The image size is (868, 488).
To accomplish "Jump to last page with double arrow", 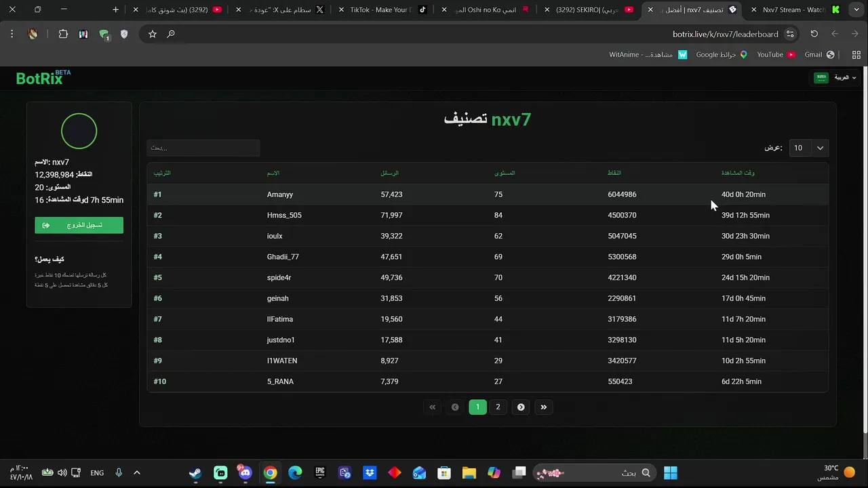I will pos(543,407).
